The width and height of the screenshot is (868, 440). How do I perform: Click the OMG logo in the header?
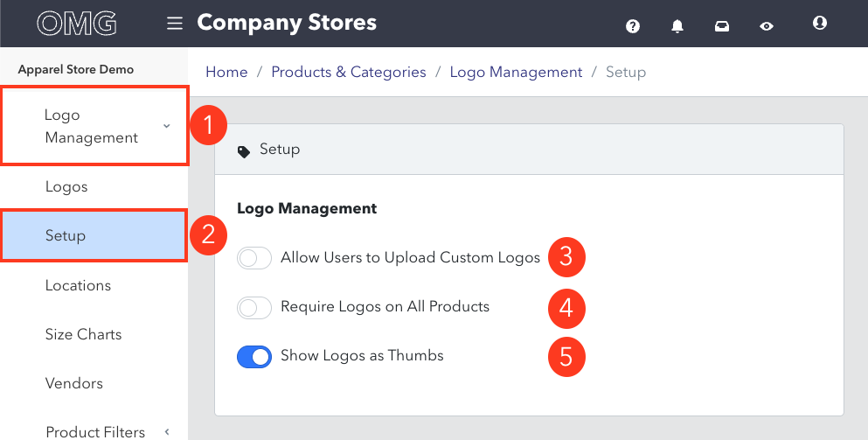click(76, 24)
